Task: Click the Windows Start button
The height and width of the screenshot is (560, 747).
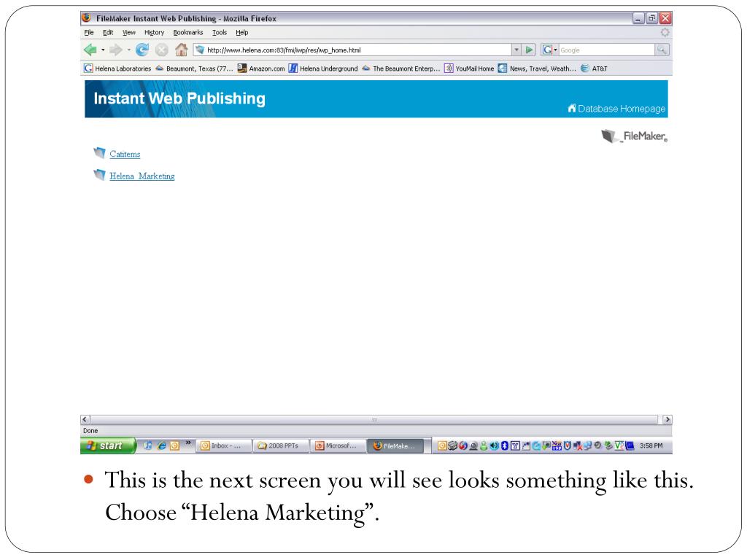Action: [x=108, y=446]
